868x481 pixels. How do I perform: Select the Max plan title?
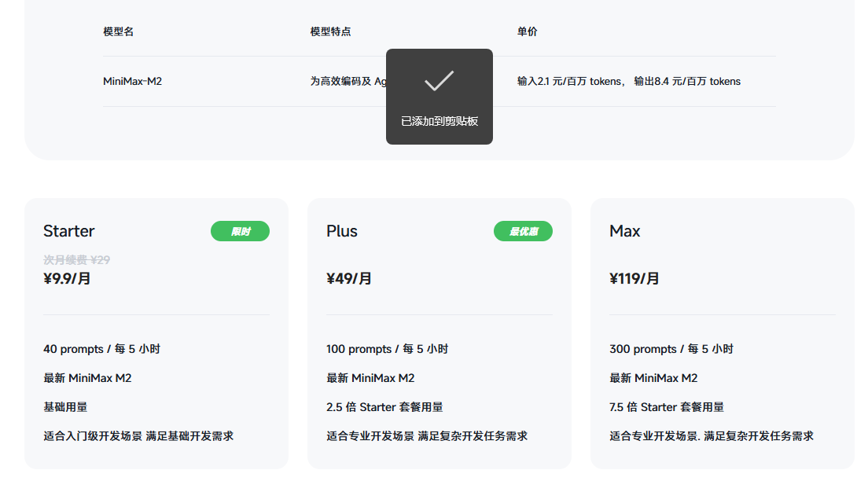coord(624,231)
